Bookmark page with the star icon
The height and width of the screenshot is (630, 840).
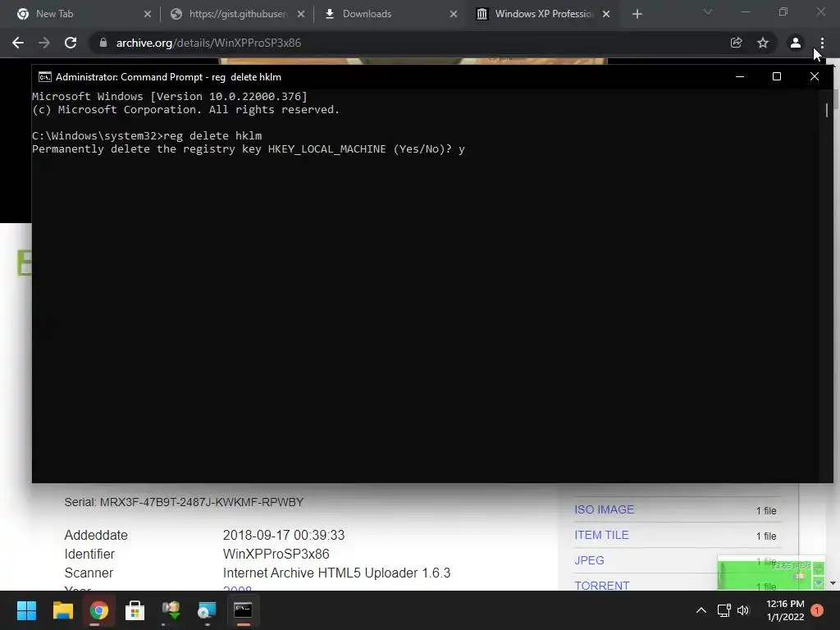pos(763,43)
